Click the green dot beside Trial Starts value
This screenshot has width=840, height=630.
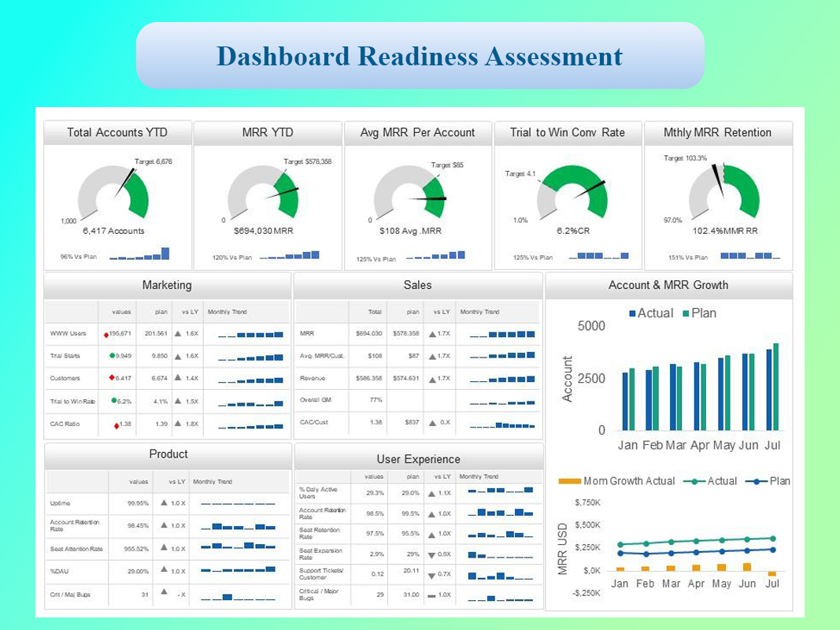[112, 356]
